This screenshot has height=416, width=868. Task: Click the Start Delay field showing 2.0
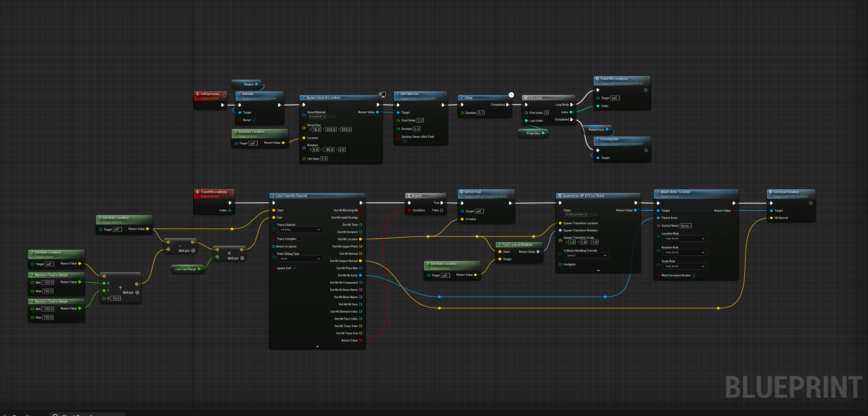[420, 120]
